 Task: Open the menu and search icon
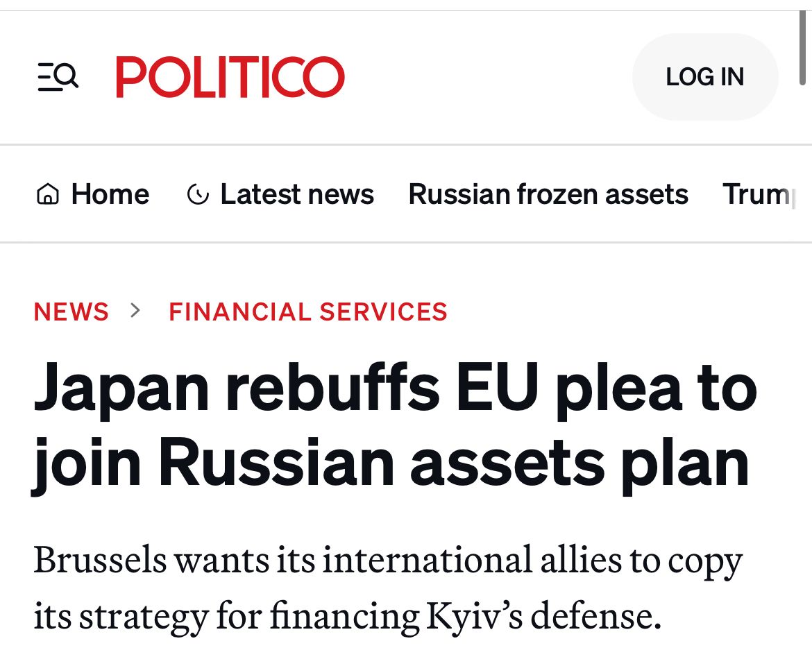tap(58, 76)
